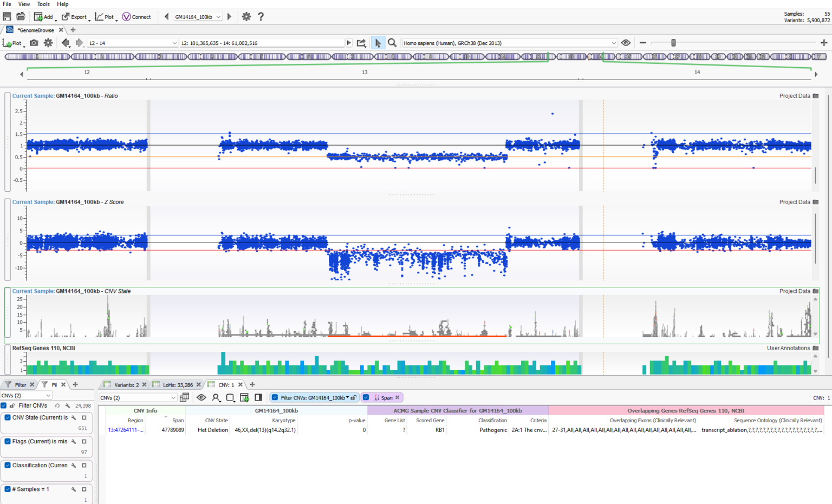Open the Tools menu
The image size is (832, 504).
pos(43,4)
